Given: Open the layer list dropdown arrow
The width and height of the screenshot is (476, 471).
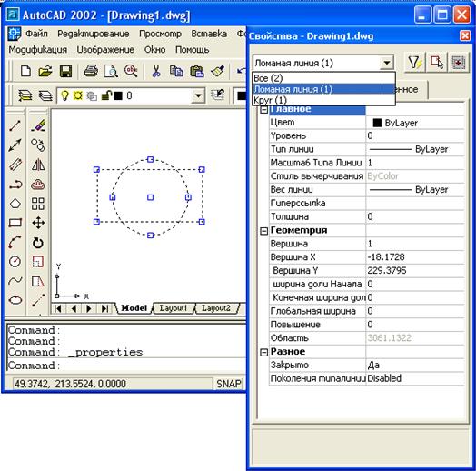Looking at the screenshot, I should (198, 96).
